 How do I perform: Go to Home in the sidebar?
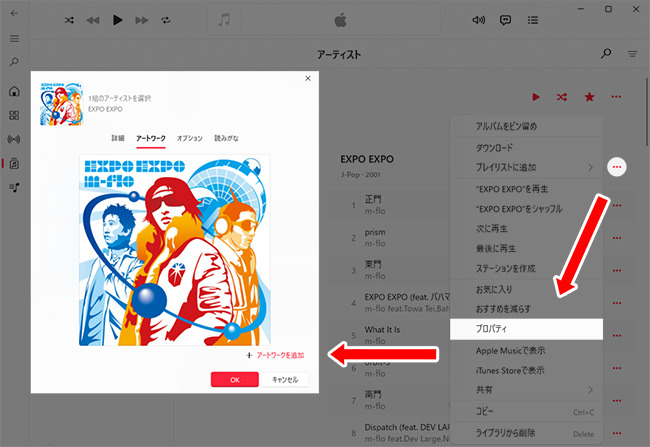click(15, 91)
